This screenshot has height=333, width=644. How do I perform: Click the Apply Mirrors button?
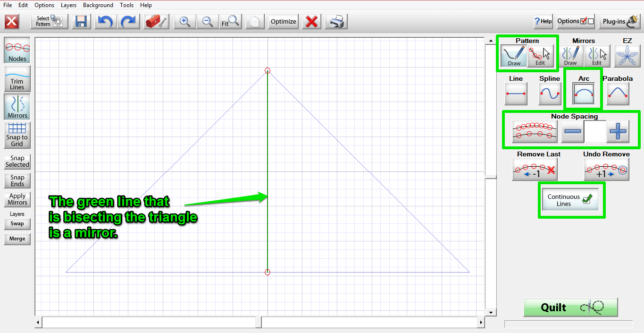pyautogui.click(x=17, y=199)
